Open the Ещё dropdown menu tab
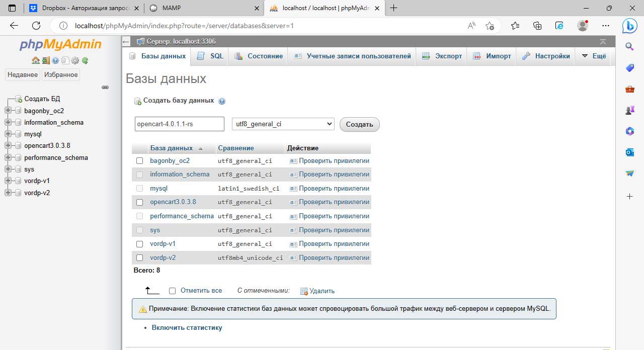Viewport: 644px width, 350px height. (594, 56)
